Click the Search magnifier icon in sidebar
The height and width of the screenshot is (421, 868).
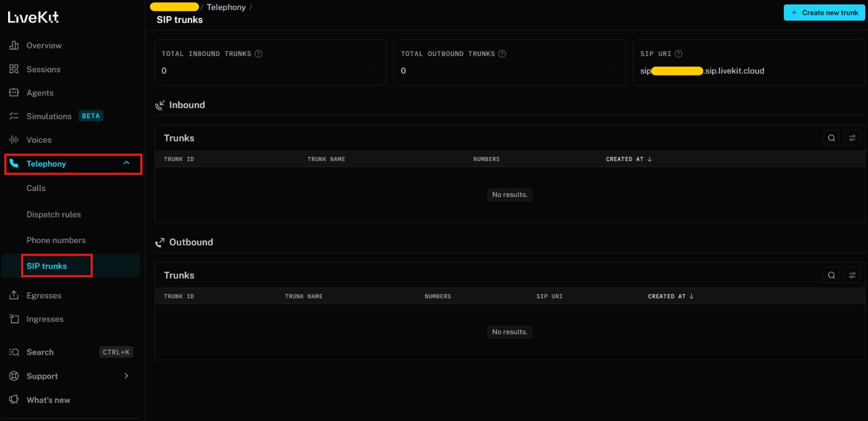coord(14,352)
